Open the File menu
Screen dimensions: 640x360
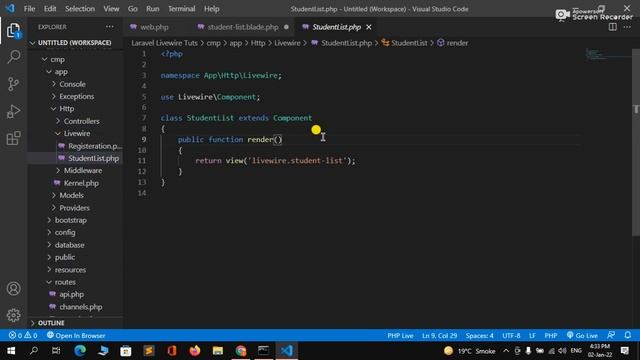pos(29,9)
